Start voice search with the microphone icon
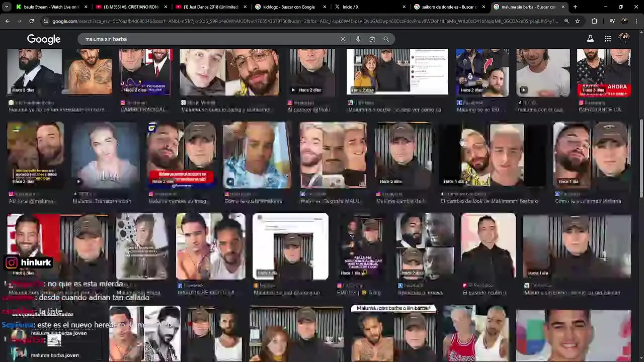 (x=358, y=39)
